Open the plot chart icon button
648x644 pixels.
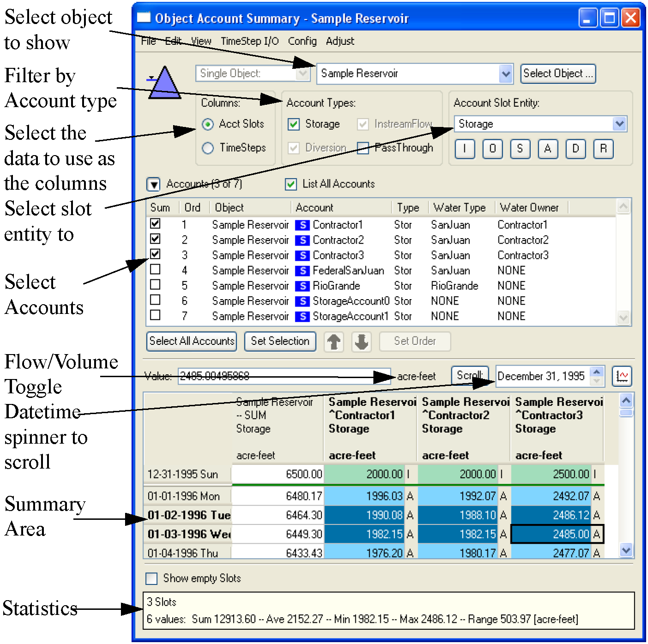[x=622, y=376]
